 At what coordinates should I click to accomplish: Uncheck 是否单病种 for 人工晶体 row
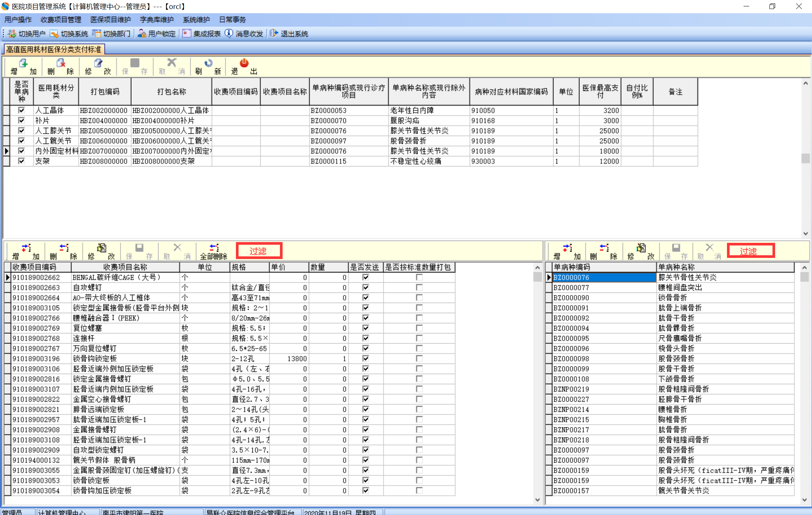pyautogui.click(x=21, y=110)
